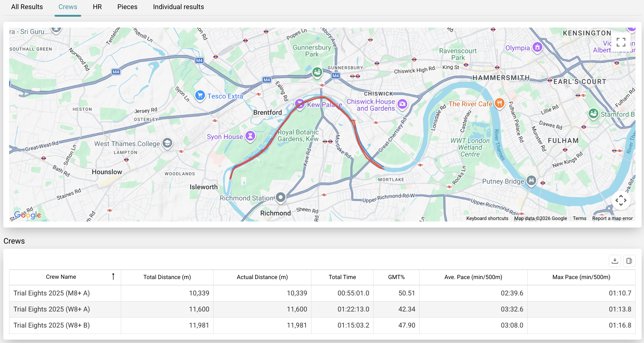Select Trial Eights 2025 (W8+ B) row
The height and width of the screenshot is (343, 644).
point(322,325)
